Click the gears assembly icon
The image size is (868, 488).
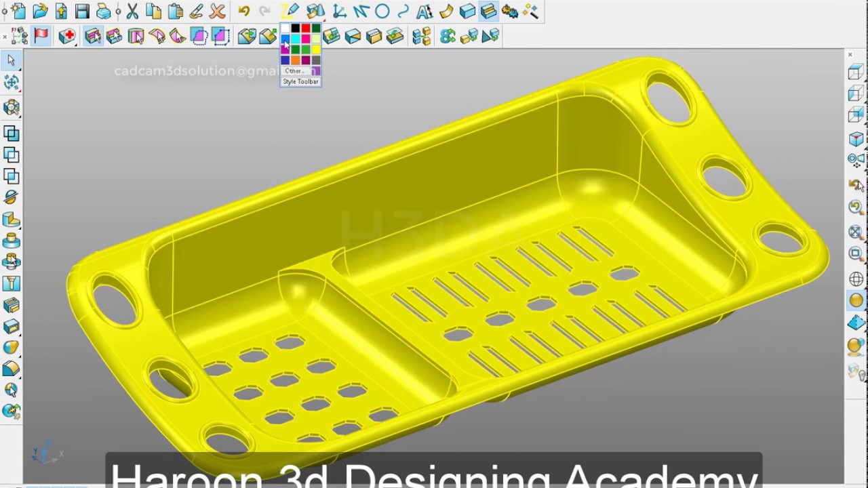pyautogui.click(x=510, y=11)
